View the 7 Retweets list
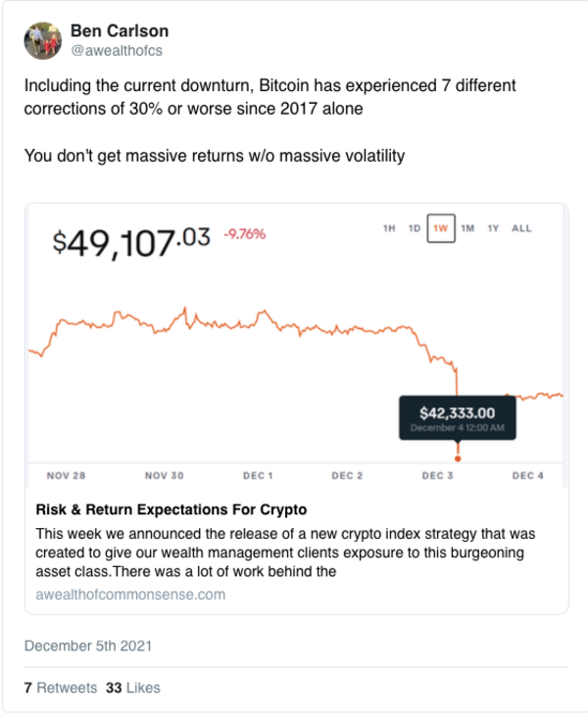The width and height of the screenshot is (588, 720). pos(61,688)
